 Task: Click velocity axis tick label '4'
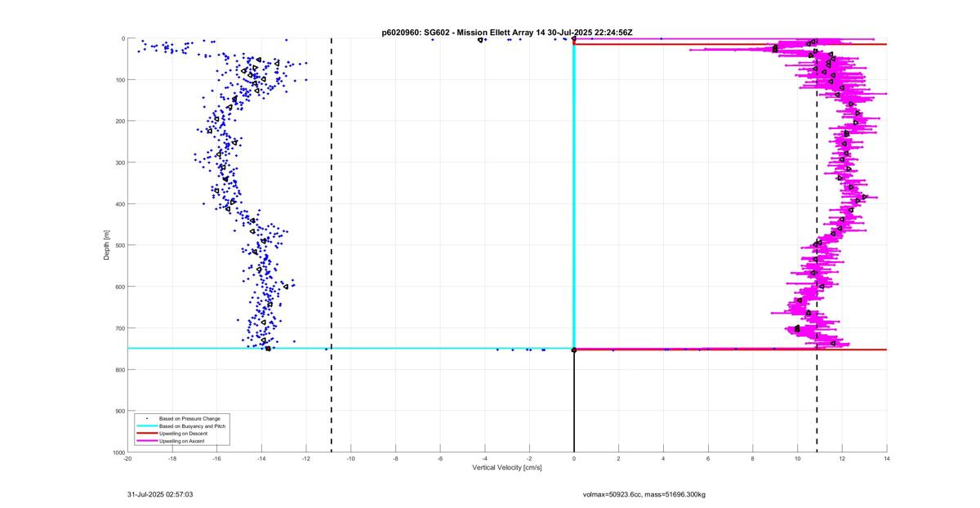[x=664, y=458]
